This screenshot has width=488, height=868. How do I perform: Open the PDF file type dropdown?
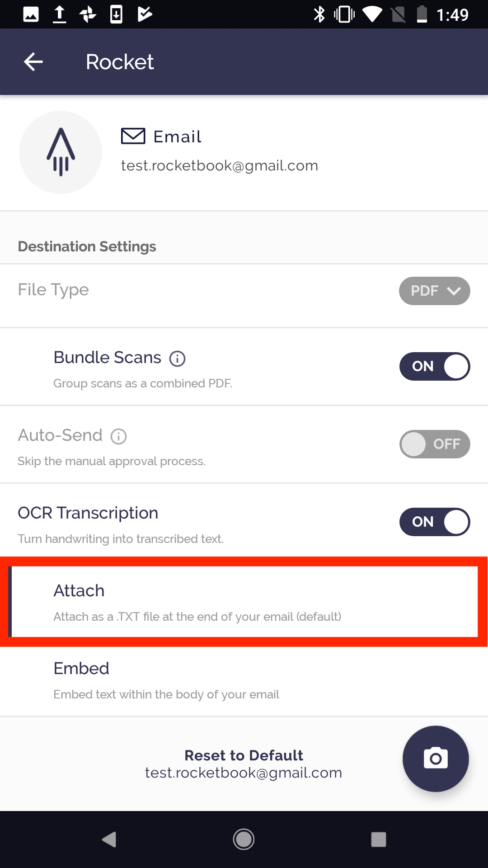click(434, 291)
